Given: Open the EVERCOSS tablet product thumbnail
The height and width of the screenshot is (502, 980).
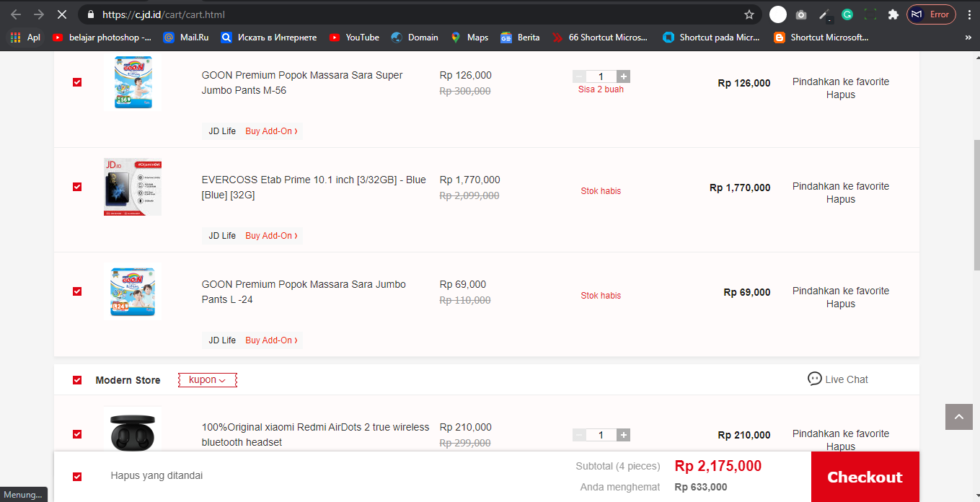Looking at the screenshot, I should coord(133,187).
